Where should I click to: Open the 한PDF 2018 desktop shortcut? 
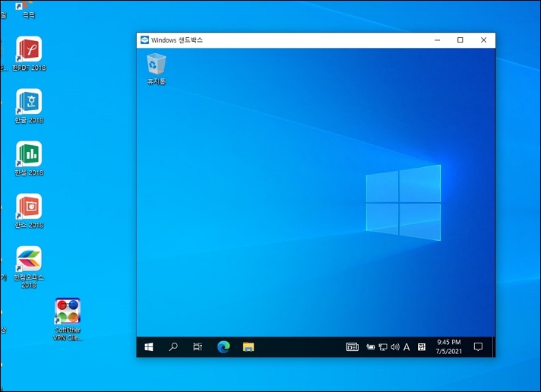(x=29, y=53)
